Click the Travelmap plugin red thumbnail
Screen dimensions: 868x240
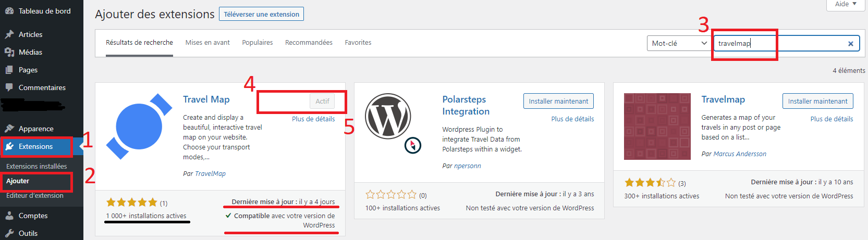657,127
